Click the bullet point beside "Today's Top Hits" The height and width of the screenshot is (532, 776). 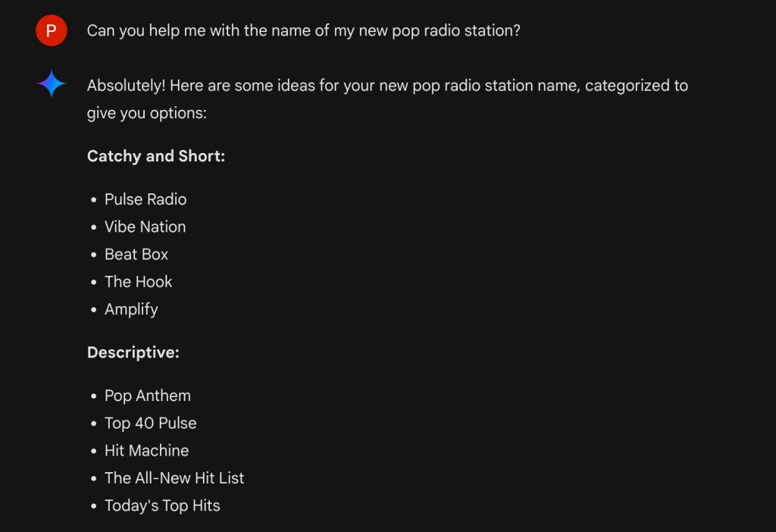click(x=94, y=506)
